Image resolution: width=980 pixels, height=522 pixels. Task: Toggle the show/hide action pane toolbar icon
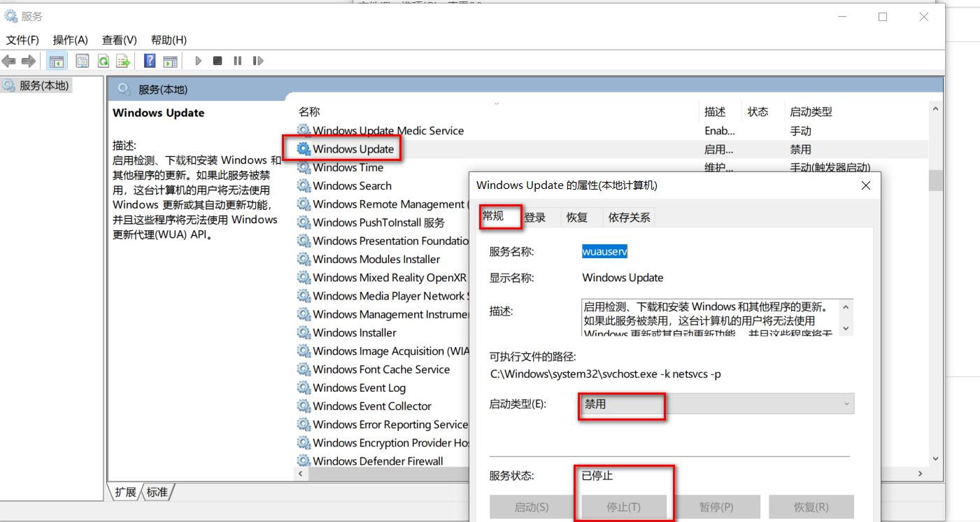click(170, 61)
